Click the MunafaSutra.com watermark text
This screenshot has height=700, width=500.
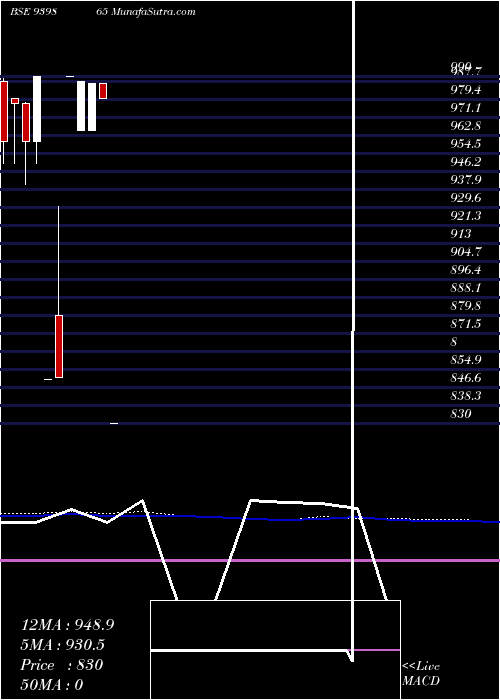[152, 11]
